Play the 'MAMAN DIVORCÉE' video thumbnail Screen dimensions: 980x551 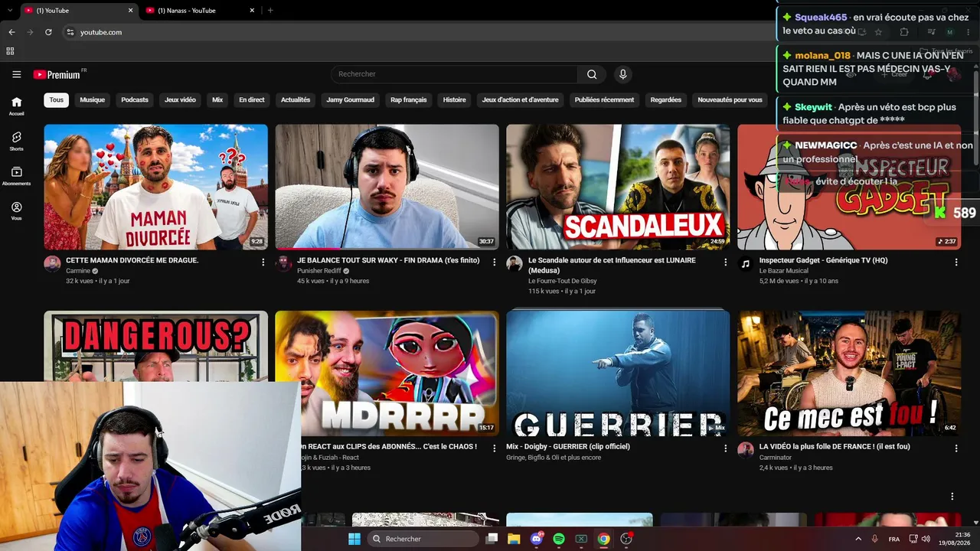pyautogui.click(x=156, y=187)
